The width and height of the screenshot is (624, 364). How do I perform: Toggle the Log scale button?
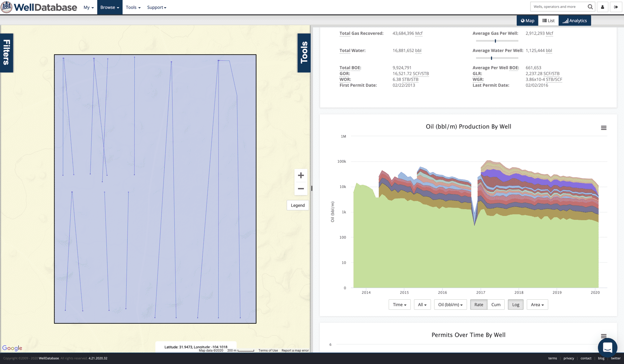click(515, 305)
